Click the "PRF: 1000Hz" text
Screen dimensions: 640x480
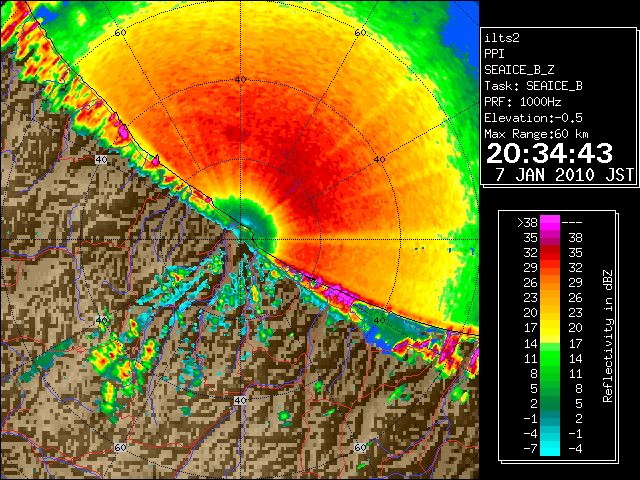click(523, 102)
